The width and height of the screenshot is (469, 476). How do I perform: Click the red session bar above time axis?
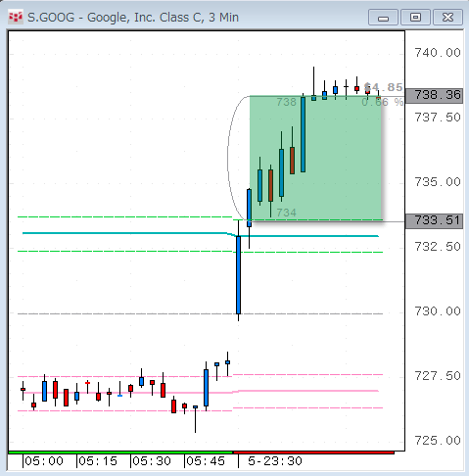313,452
